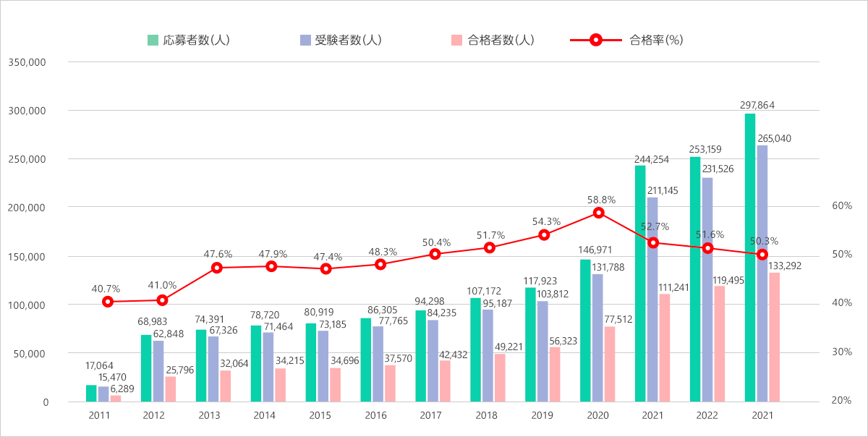Click the 40% right axis label

pyautogui.click(x=843, y=303)
